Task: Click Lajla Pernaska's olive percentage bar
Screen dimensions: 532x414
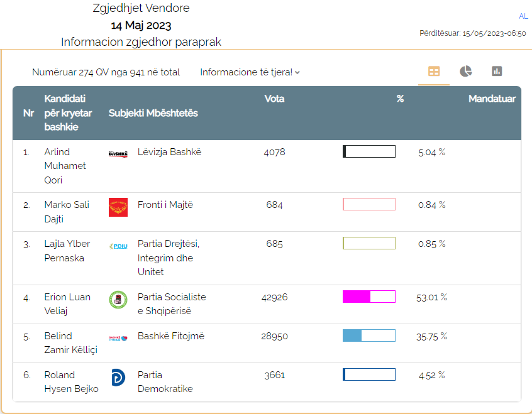Action: click(x=369, y=244)
